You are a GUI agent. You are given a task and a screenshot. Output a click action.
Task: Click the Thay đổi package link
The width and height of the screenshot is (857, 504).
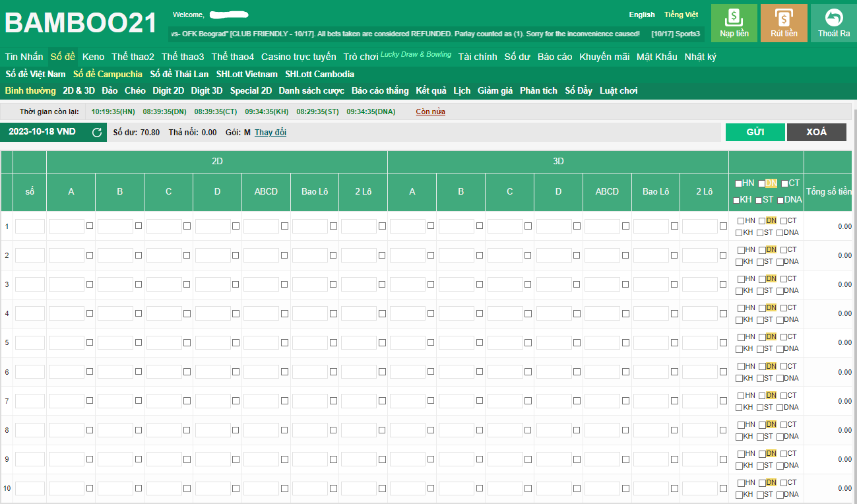pyautogui.click(x=270, y=133)
